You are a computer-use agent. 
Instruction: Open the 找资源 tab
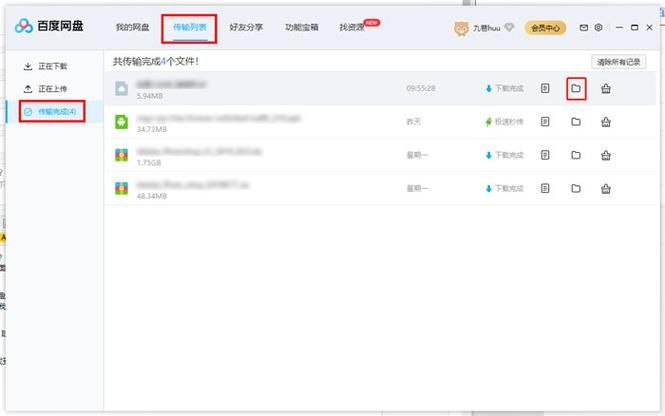click(x=352, y=28)
